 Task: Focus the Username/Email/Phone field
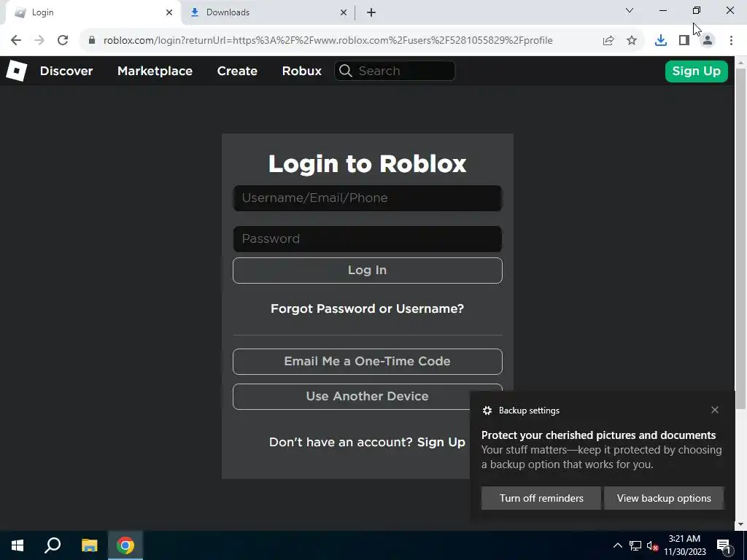click(368, 198)
